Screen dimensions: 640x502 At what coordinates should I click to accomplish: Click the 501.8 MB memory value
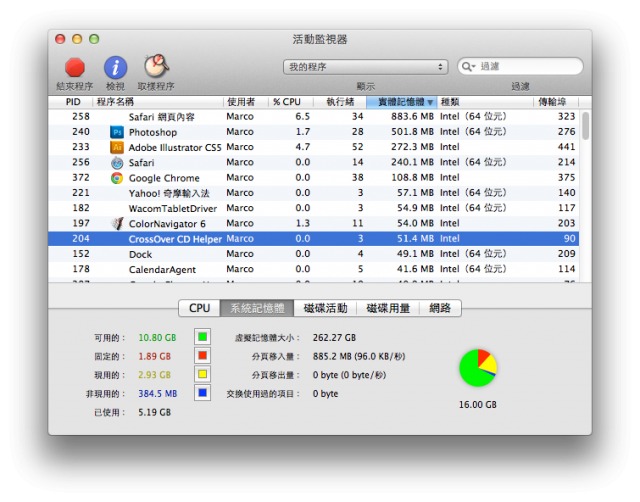(x=412, y=132)
